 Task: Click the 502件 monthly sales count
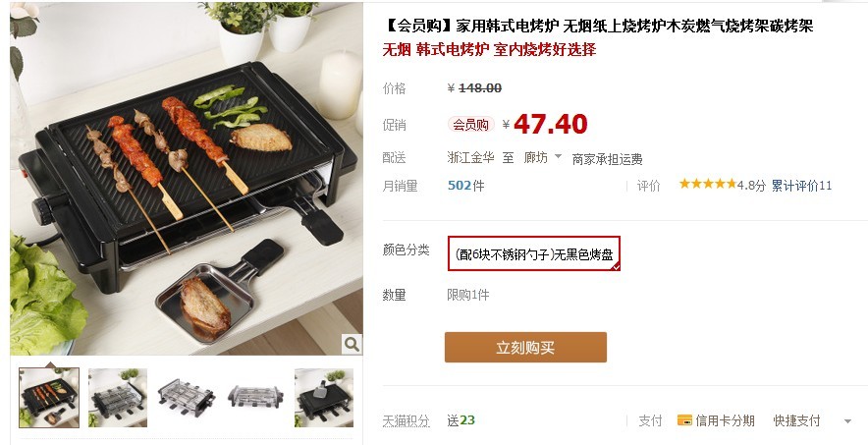click(x=465, y=186)
